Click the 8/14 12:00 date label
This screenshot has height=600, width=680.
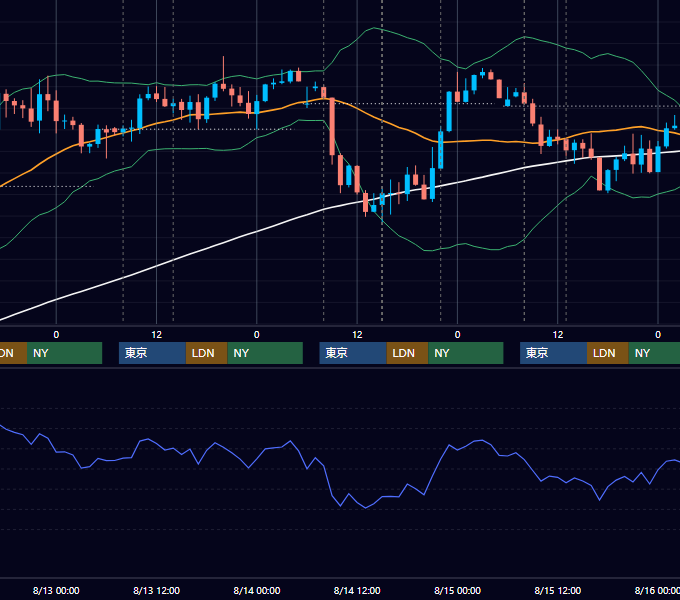(x=357, y=590)
